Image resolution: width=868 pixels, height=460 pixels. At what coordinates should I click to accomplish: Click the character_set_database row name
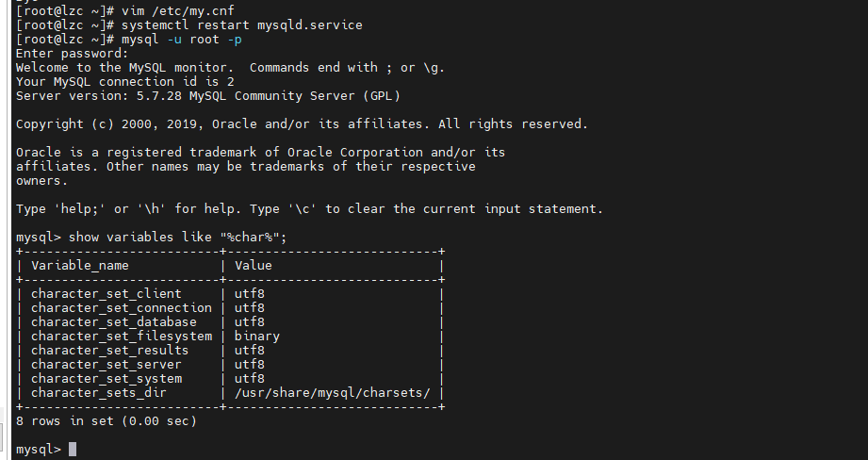113,322
